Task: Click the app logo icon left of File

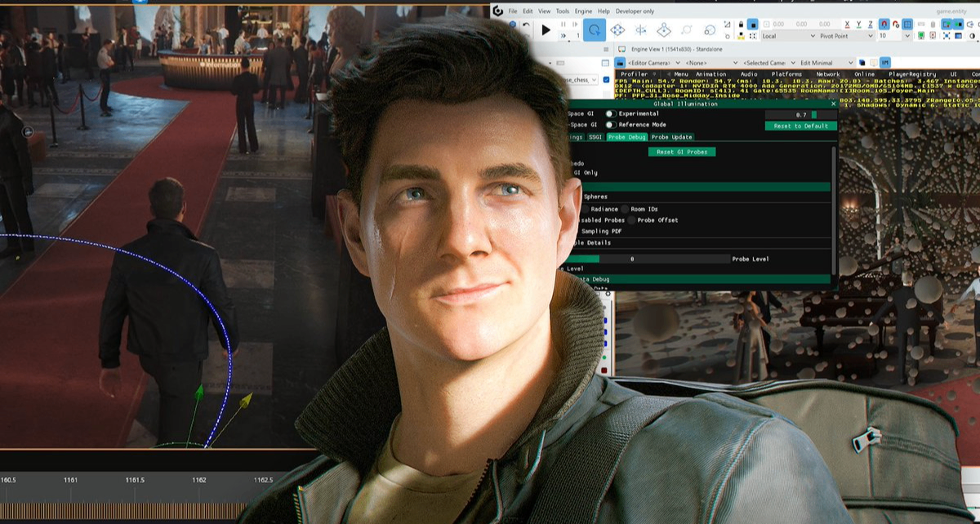Action: 498,11
